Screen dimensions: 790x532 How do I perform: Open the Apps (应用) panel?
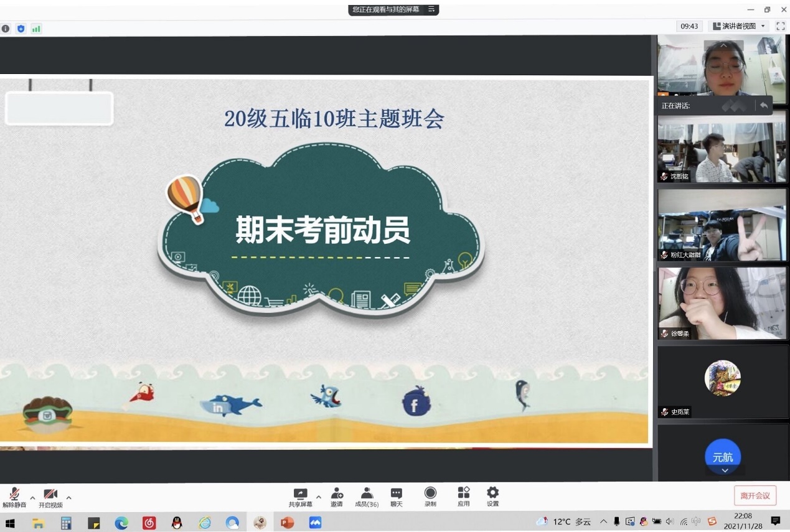pos(463,497)
